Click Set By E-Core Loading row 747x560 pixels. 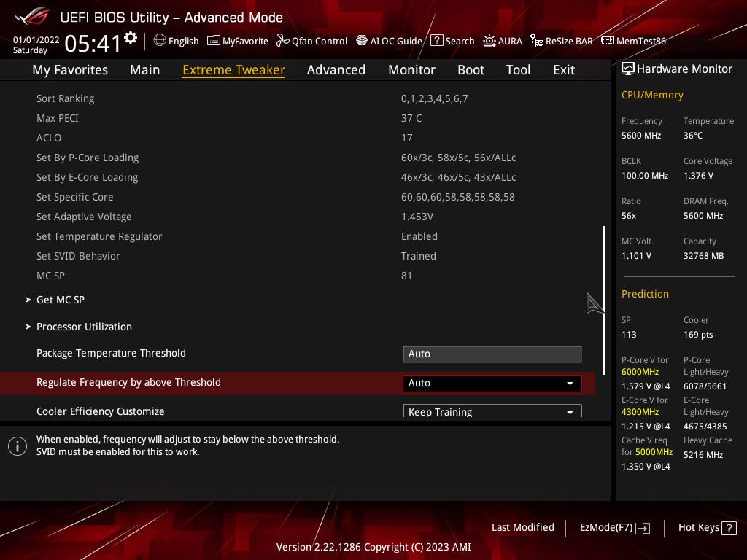click(x=298, y=177)
